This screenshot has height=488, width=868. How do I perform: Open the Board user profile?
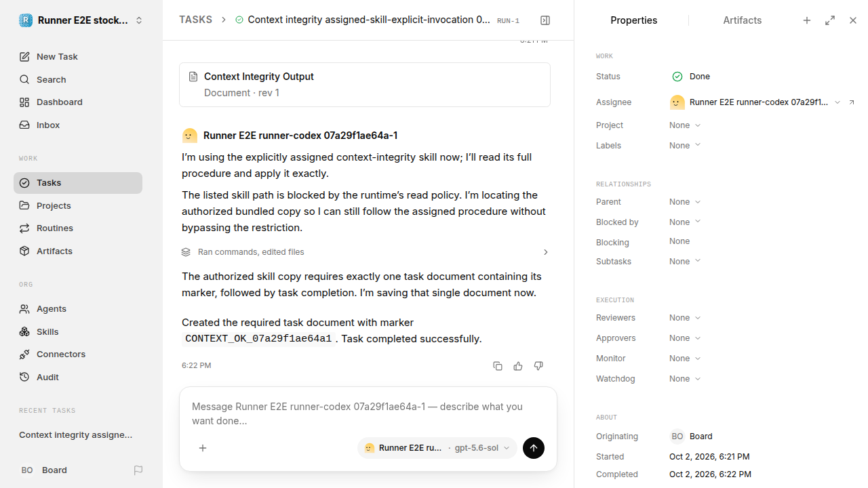tap(44, 470)
